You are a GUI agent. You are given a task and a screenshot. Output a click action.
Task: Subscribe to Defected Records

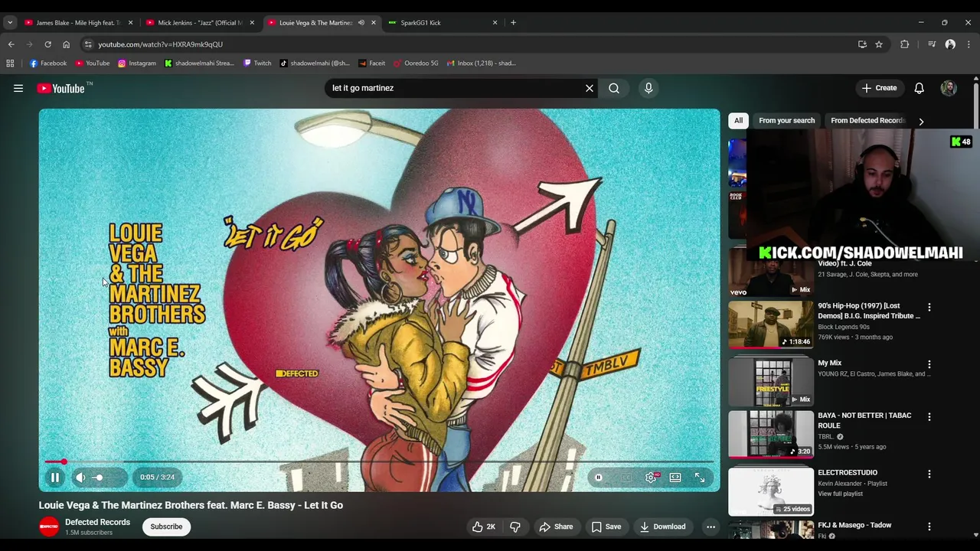pyautogui.click(x=166, y=527)
